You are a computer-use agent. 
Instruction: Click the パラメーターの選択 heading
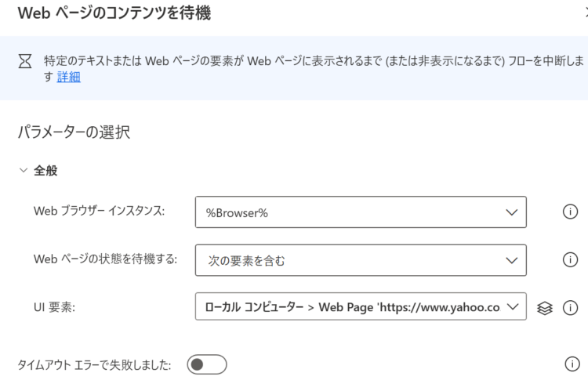coord(74,132)
